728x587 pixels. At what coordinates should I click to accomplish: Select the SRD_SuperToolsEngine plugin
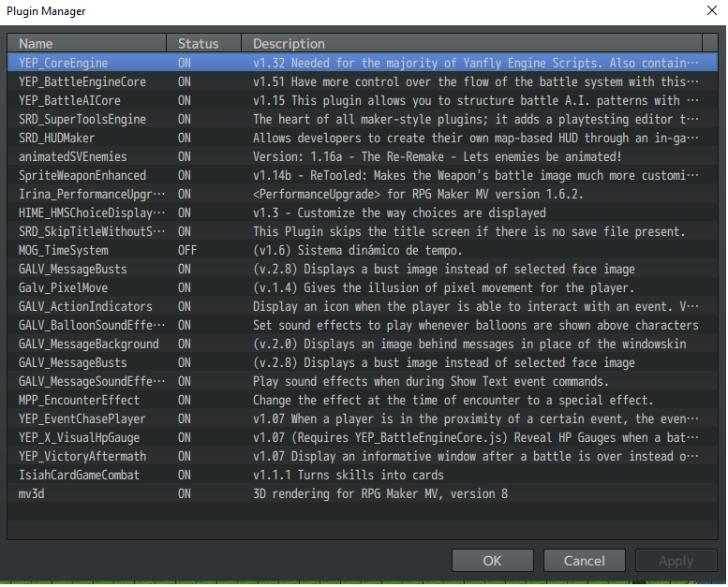[x=363, y=119]
